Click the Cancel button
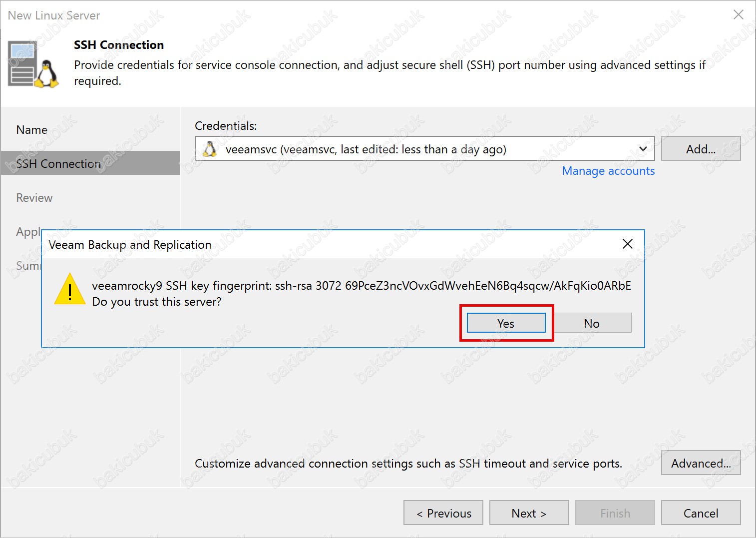 pyautogui.click(x=701, y=513)
